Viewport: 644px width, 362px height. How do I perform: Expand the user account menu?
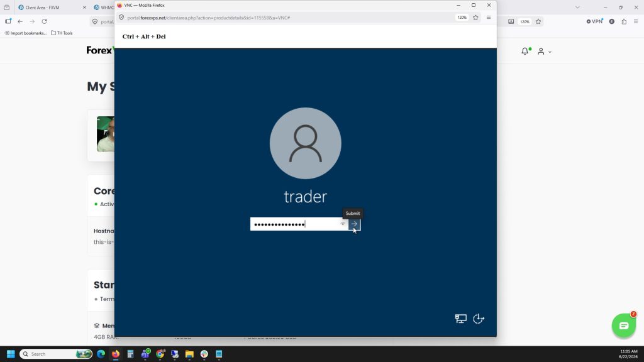pyautogui.click(x=544, y=52)
